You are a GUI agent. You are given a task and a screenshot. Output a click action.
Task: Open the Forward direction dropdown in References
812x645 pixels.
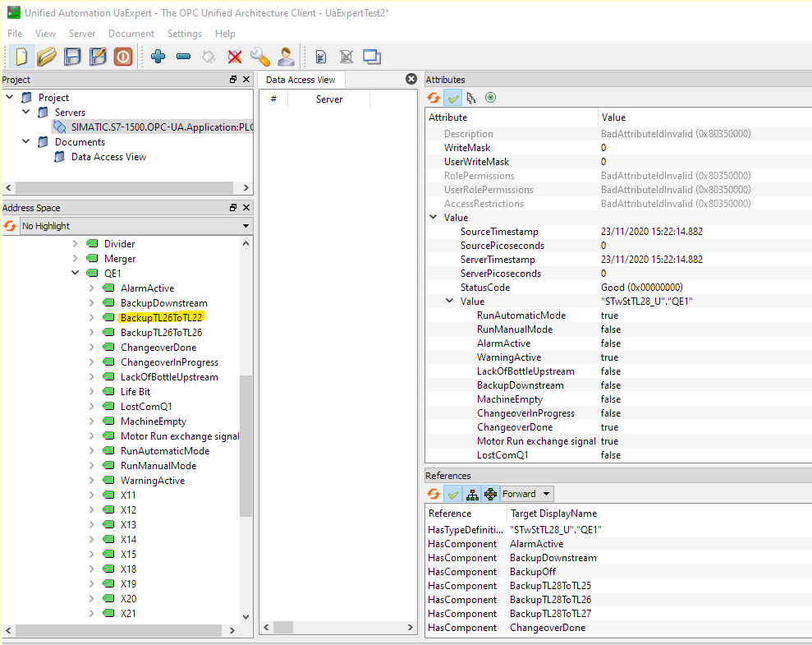pyautogui.click(x=526, y=494)
